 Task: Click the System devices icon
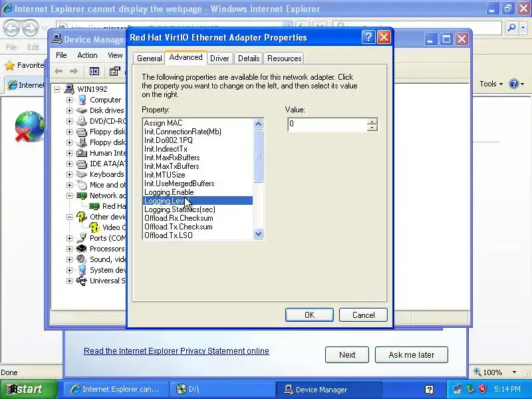pos(82,270)
